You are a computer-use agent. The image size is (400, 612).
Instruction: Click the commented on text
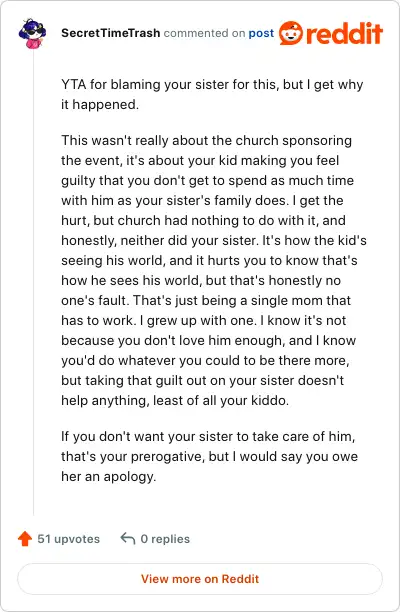pos(204,33)
